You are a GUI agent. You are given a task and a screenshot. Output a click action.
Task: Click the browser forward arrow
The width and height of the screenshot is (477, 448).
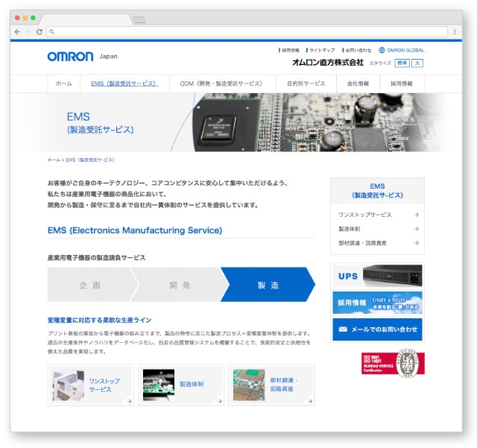click(28, 31)
